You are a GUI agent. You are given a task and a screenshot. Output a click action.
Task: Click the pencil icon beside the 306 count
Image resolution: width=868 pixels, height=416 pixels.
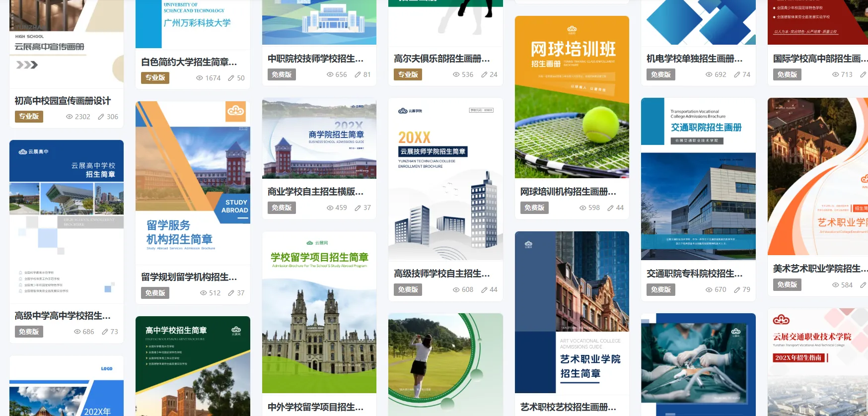coord(101,117)
